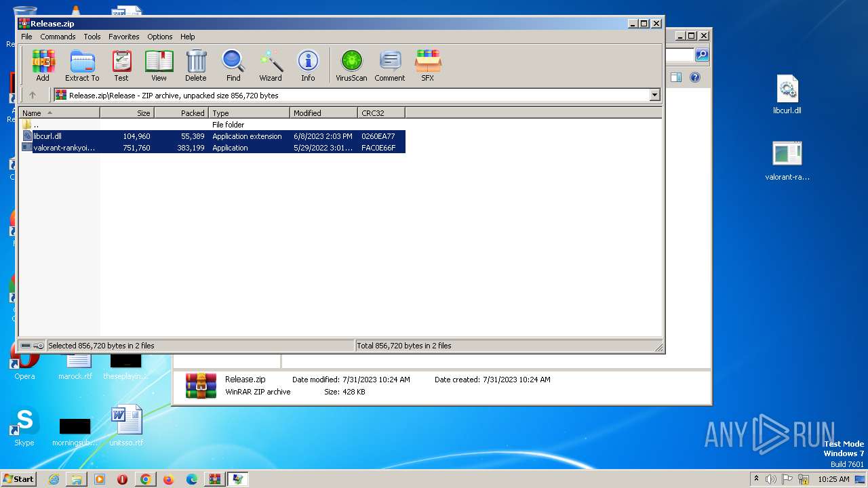This screenshot has width=868, height=488.
Task: Open Windows Media Player from the taskbar
Action: pos(100,479)
